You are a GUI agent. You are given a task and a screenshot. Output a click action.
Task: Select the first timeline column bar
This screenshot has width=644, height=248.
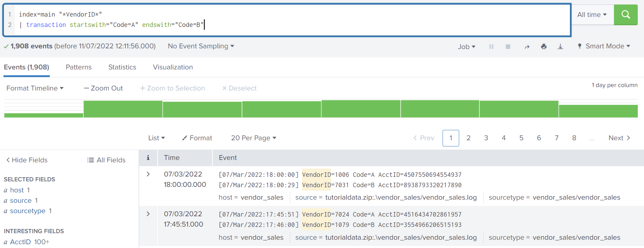click(44, 115)
